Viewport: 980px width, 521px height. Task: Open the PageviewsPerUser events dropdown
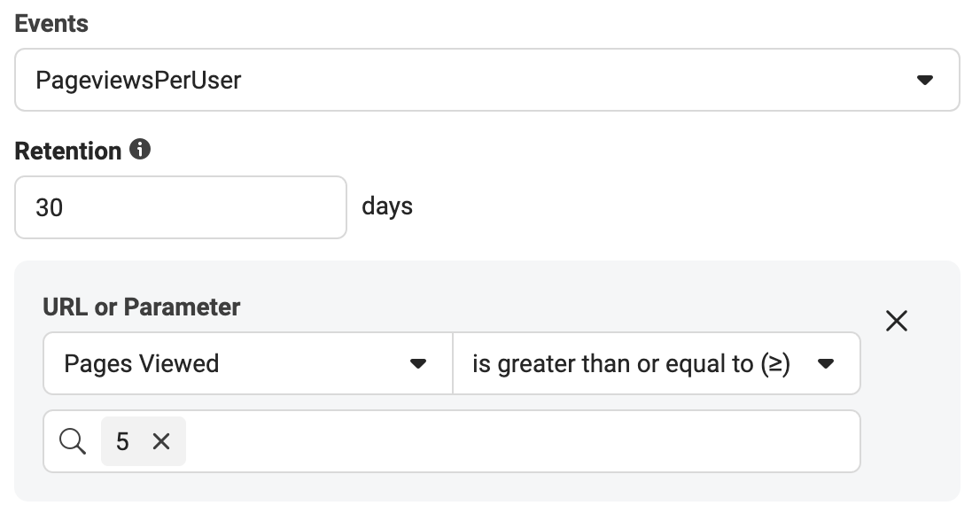[486, 81]
